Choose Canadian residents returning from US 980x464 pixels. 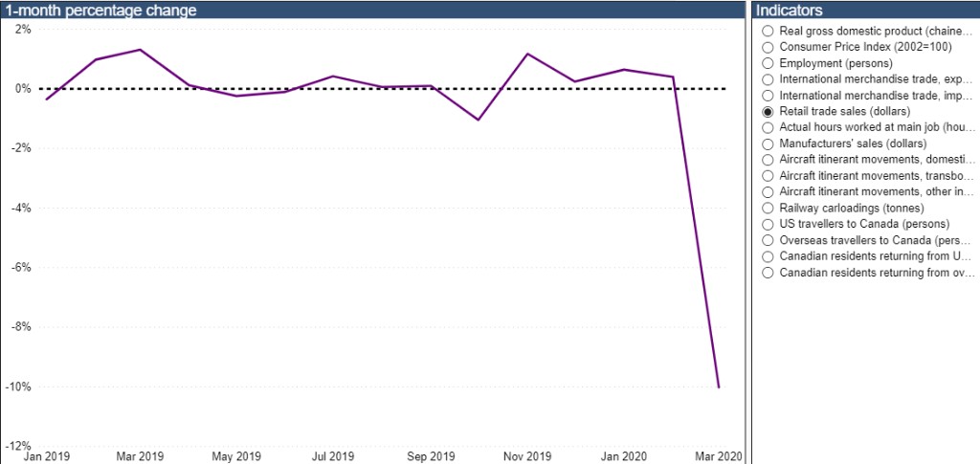click(x=768, y=257)
